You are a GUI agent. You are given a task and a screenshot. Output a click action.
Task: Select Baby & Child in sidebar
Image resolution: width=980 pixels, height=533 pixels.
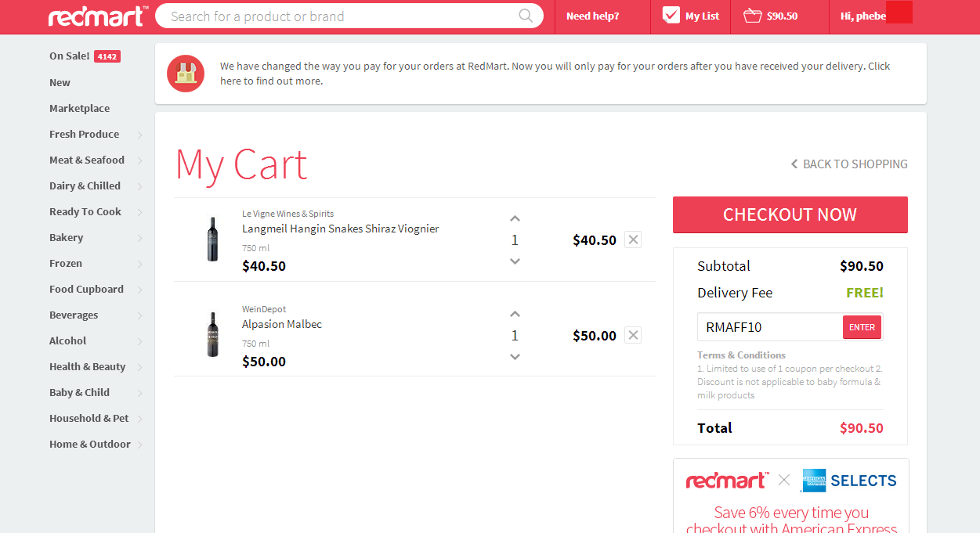pyautogui.click(x=79, y=392)
